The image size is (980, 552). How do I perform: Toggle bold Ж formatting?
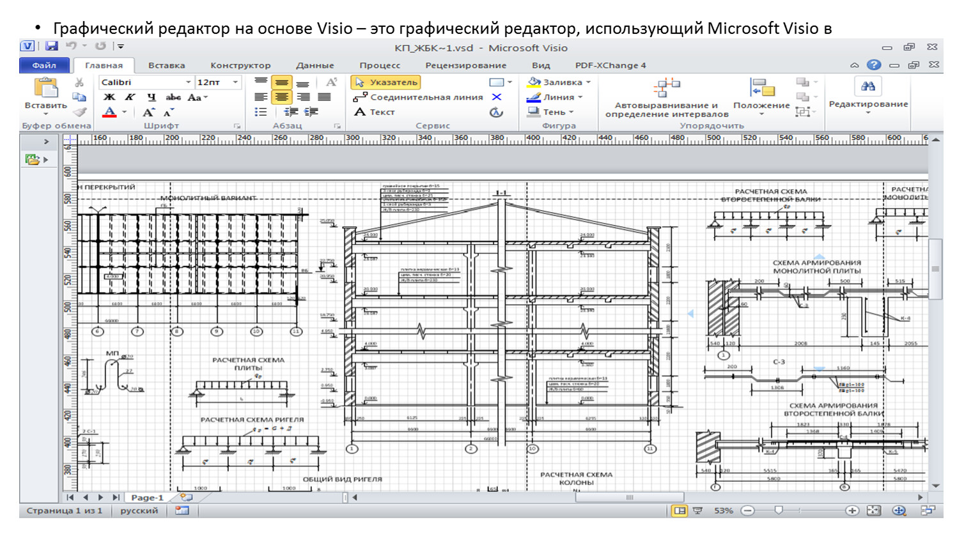109,97
